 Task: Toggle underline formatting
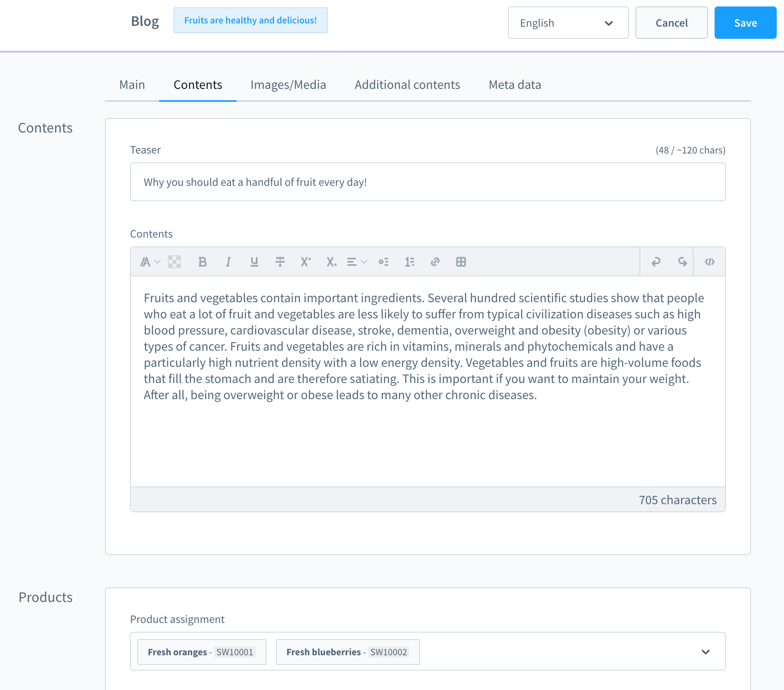(254, 262)
